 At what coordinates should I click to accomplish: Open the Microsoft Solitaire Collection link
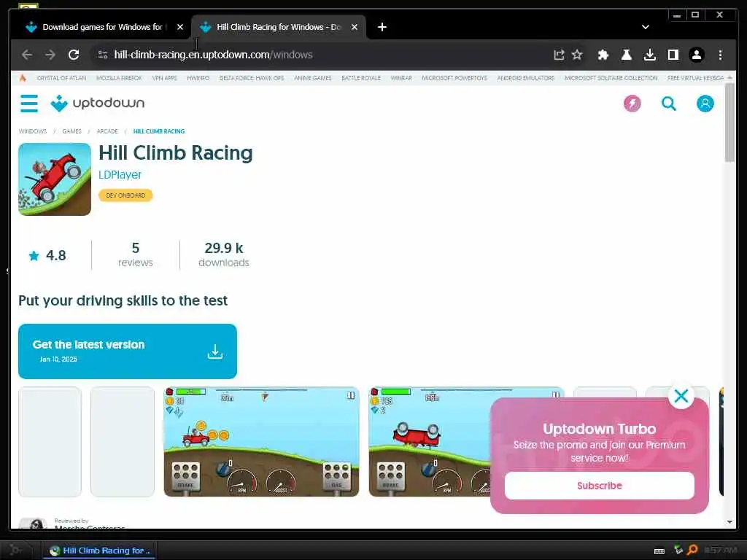click(611, 78)
